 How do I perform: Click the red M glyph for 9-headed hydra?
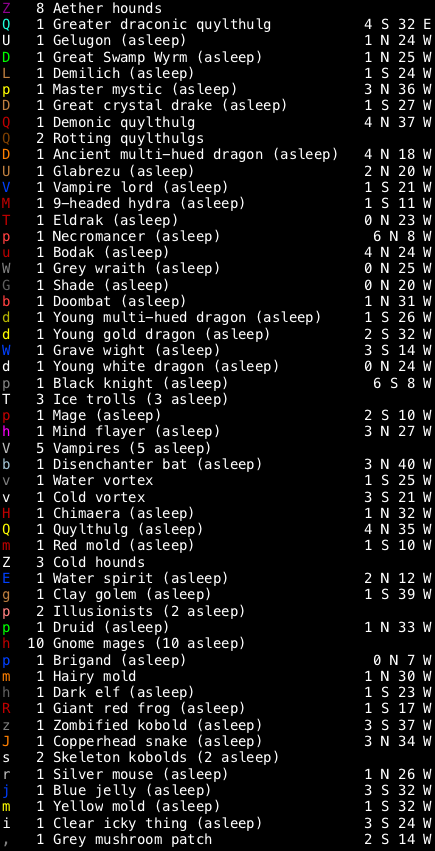pyautogui.click(x=7, y=204)
